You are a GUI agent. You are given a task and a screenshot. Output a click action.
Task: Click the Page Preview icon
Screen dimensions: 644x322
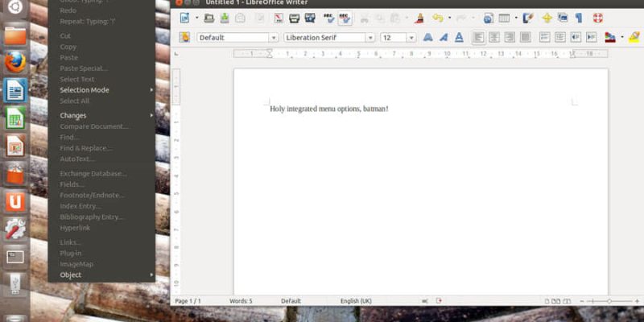(310, 18)
